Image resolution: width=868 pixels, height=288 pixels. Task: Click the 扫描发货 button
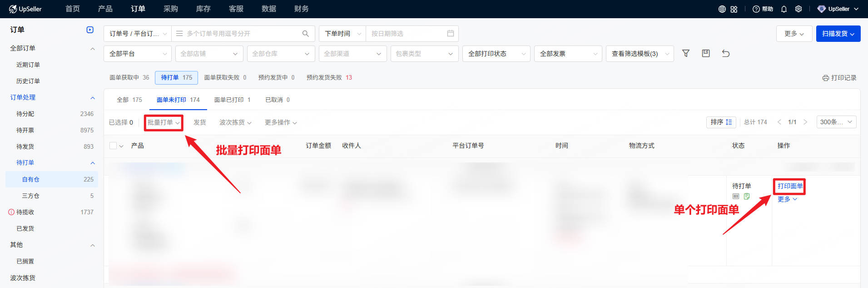tap(838, 34)
